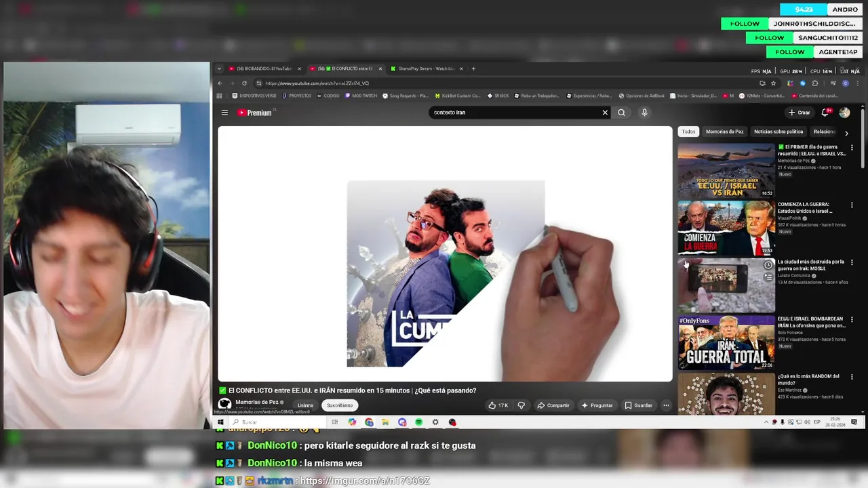Focus the browser address bar
Image resolution: width=868 pixels, height=488 pixels.
coord(509,83)
